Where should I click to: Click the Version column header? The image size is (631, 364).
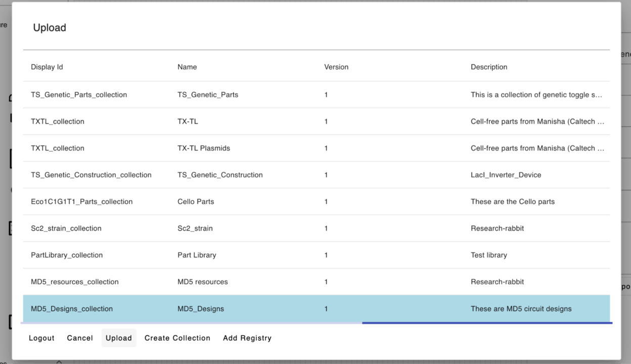tap(336, 67)
